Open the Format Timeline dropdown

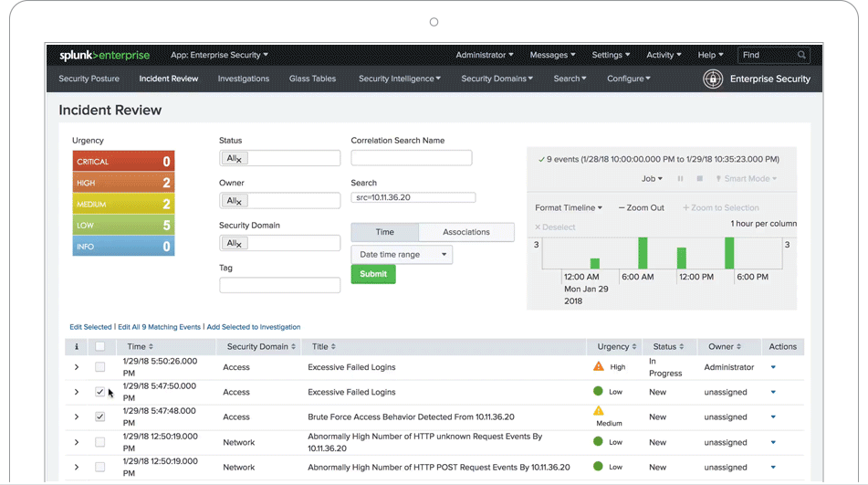coord(569,207)
